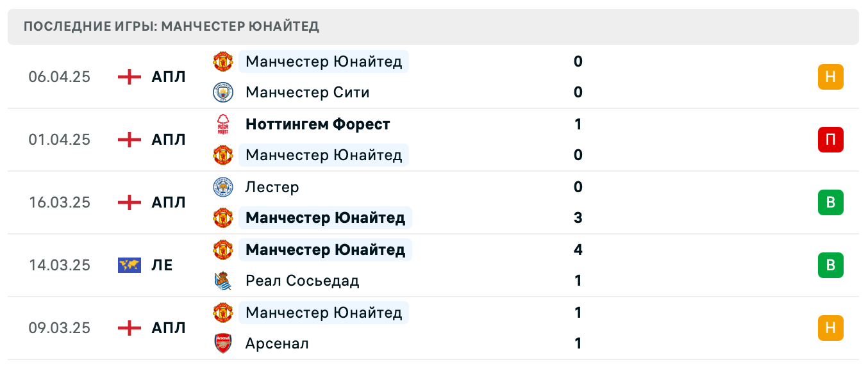Go to the Лестер team page
868x369 pixels.
point(272,187)
